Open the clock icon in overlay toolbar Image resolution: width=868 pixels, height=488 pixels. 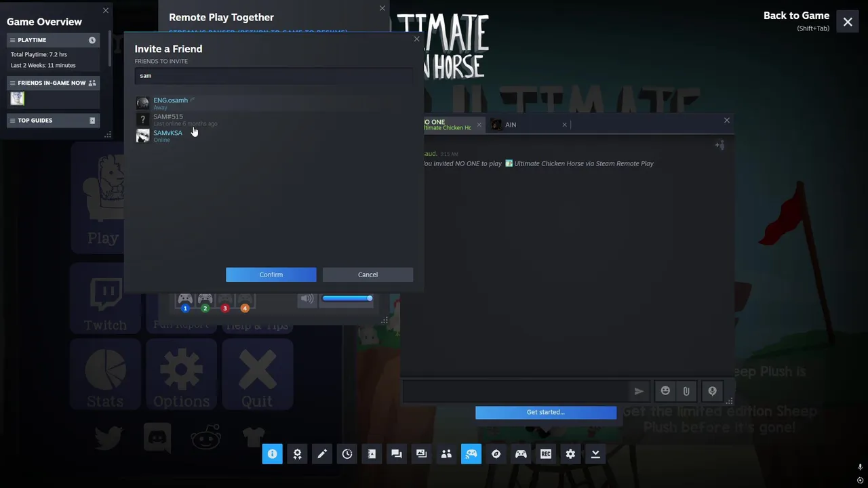coord(347,454)
